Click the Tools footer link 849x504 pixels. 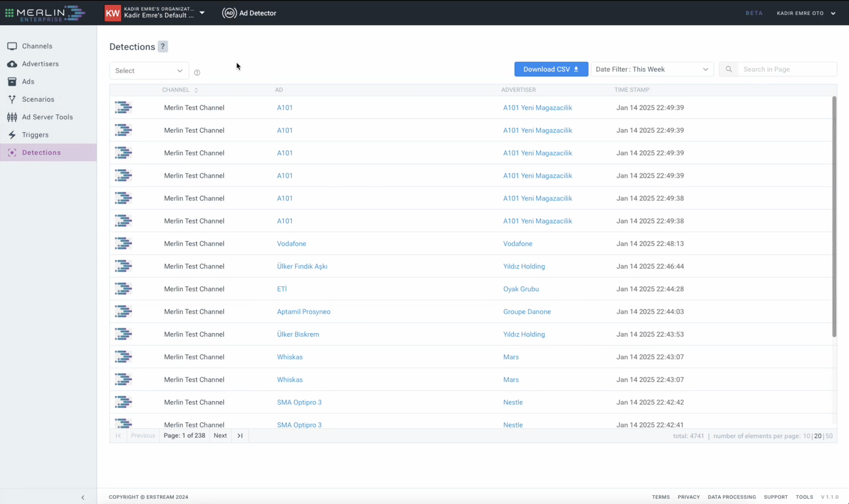coord(804,497)
